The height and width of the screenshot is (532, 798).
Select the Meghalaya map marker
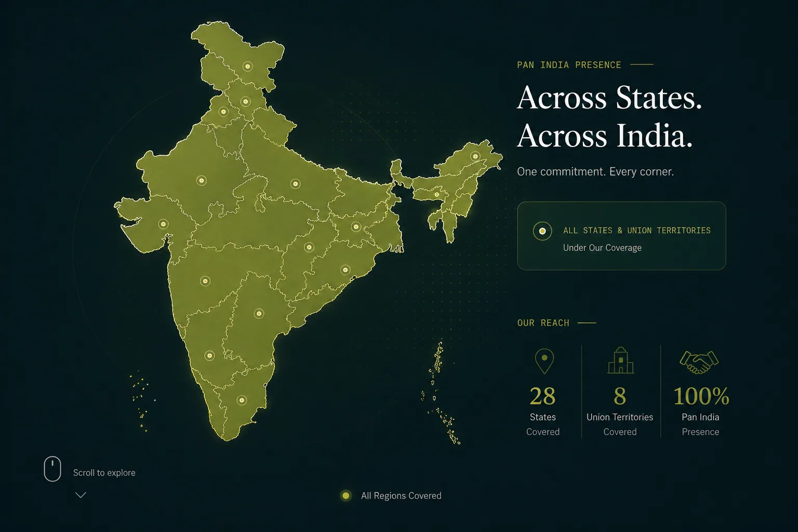437,195
